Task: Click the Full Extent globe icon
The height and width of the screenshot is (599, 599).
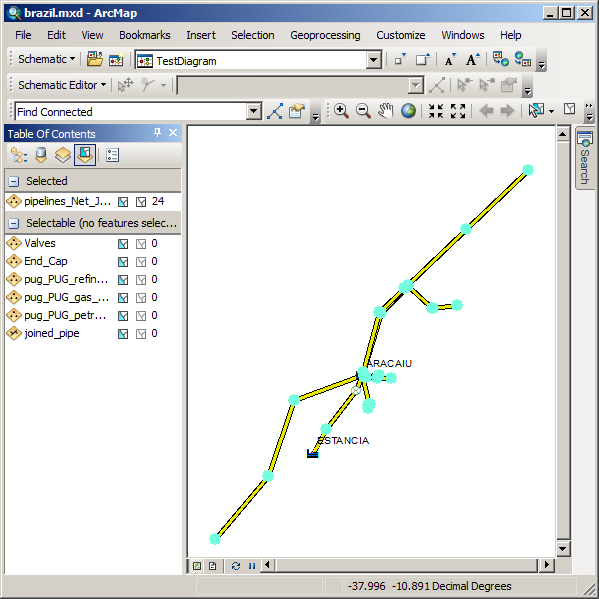Action: pos(408,111)
